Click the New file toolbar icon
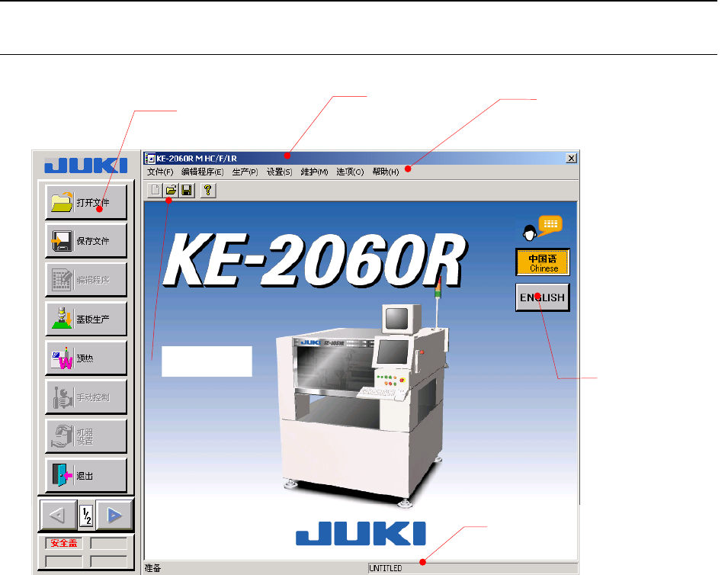728x575 pixels. click(x=156, y=191)
